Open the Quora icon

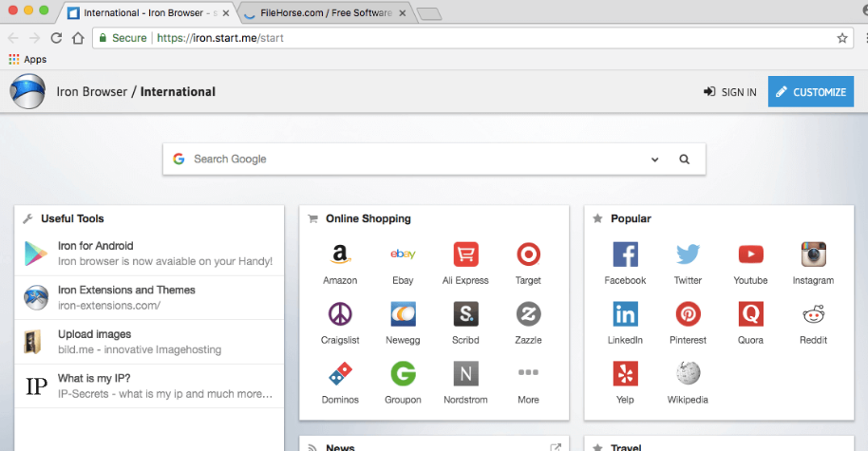click(750, 314)
